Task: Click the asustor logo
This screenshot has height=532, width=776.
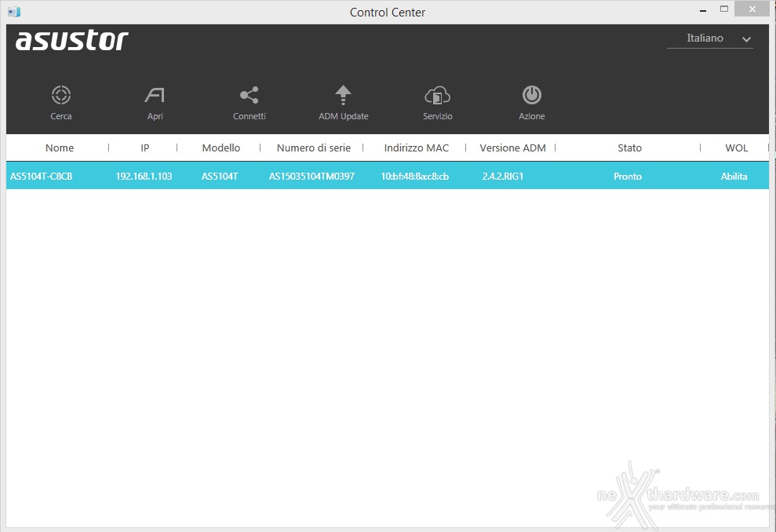Action: coord(72,41)
